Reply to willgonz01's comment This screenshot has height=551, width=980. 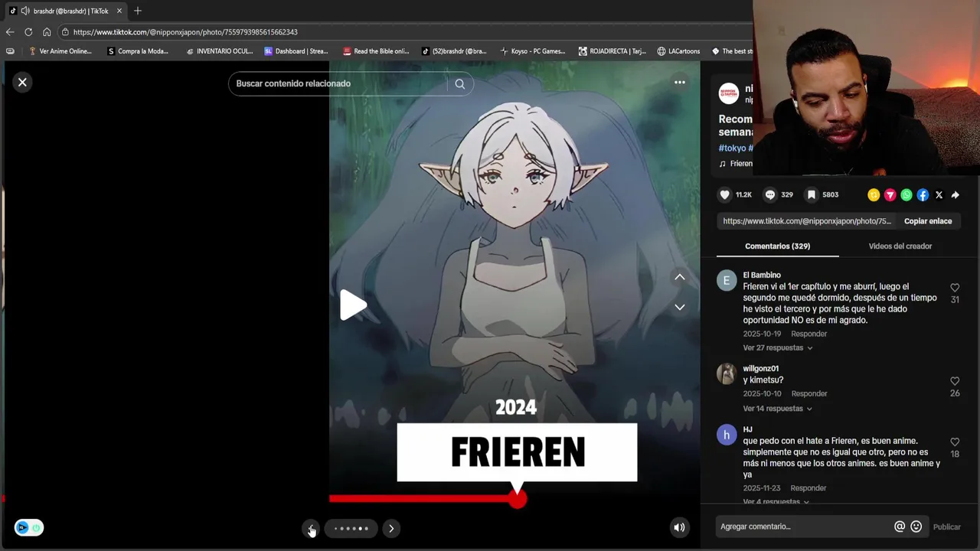809,393
